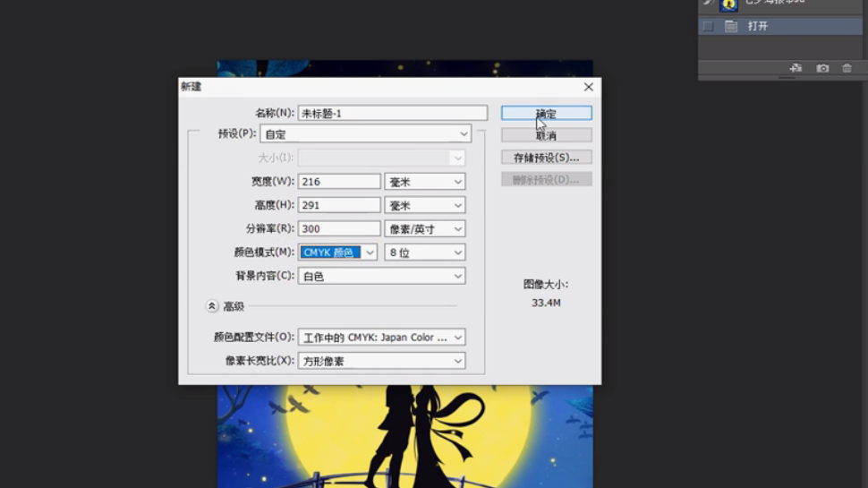The image size is (868, 488).
Task: Click the 确定 button to confirm
Action: pyautogui.click(x=547, y=113)
